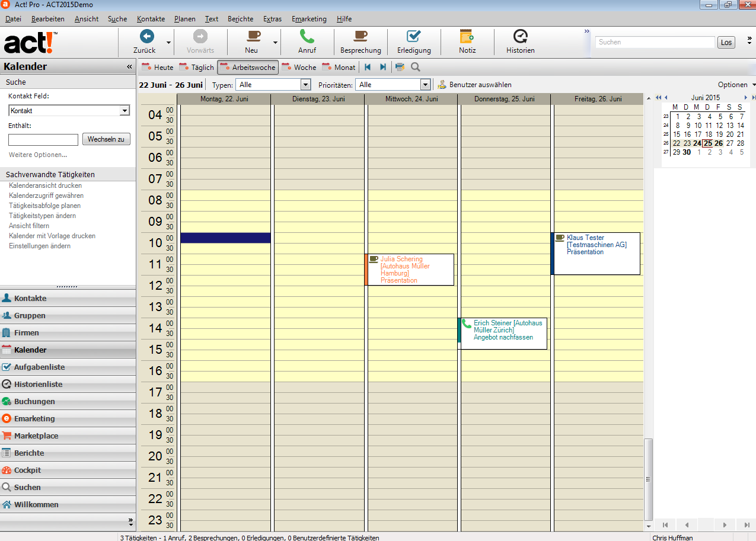Open the Planen menu
Screen dimensions: 756x541
tap(184, 19)
